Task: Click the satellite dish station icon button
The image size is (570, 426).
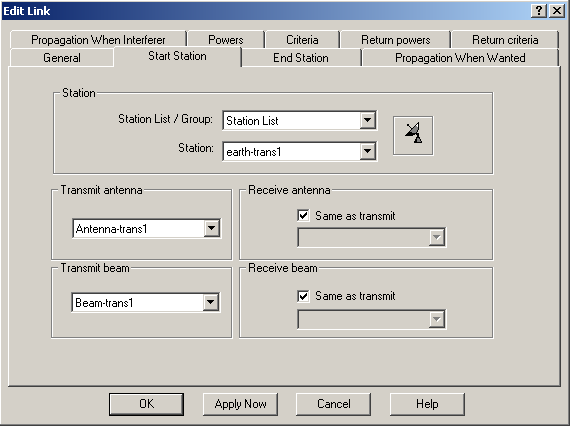Action: [x=413, y=136]
